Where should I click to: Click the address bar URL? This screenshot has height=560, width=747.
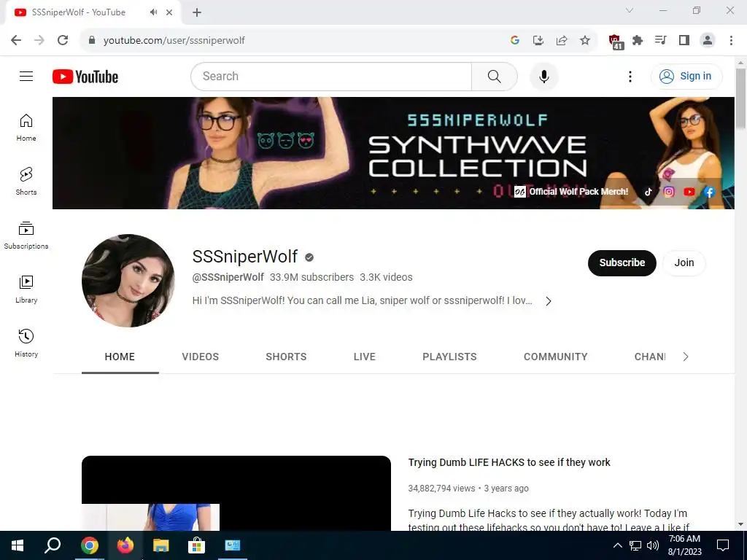pos(174,40)
